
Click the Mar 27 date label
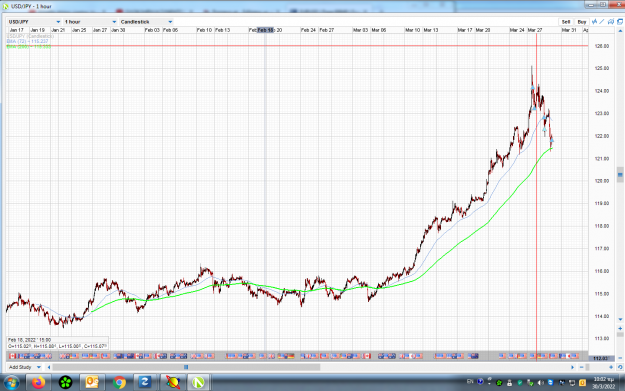[535, 30]
